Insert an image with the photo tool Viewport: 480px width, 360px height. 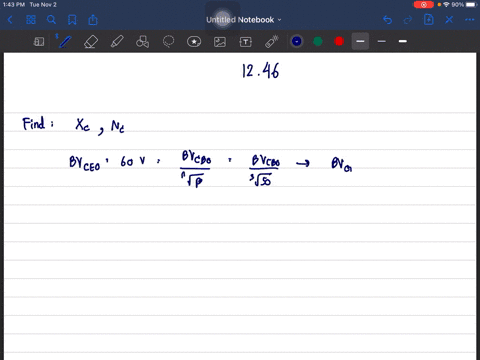(220, 42)
